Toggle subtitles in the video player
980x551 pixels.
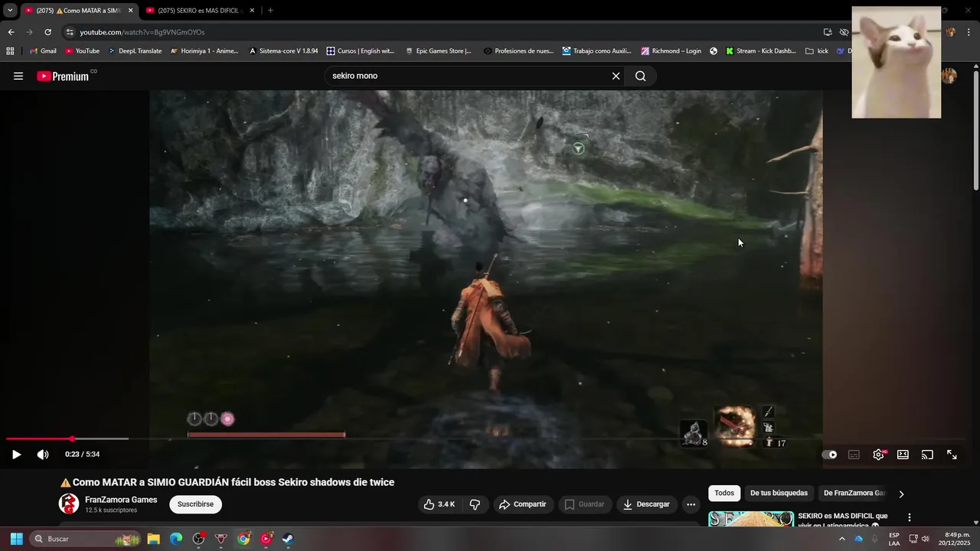pyautogui.click(x=854, y=455)
